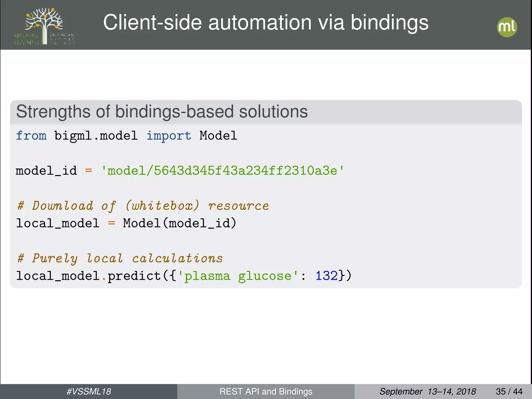Image resolution: width=532 pixels, height=399 pixels.
Task: Click the Machine Learning Valencian Summer School tree logo
Action: [44, 26]
